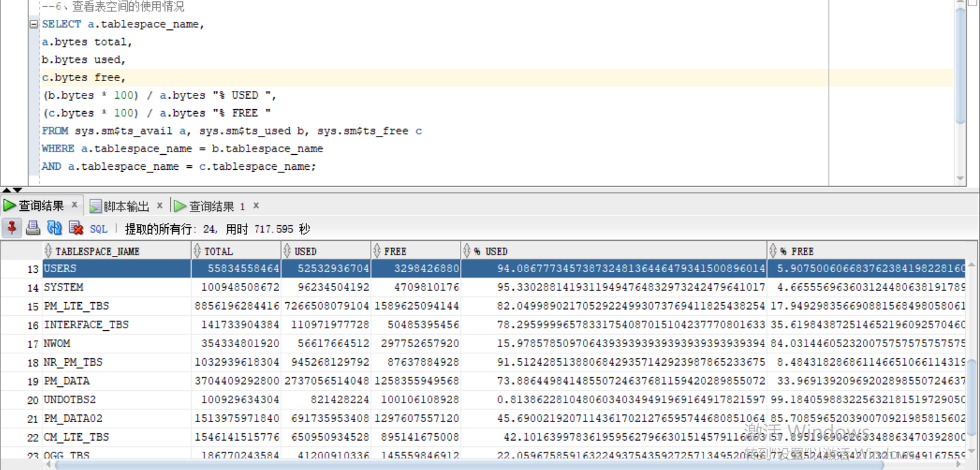
Task: Place cursor on FROM sys.sm$ts_avail line
Action: pyautogui.click(x=232, y=131)
